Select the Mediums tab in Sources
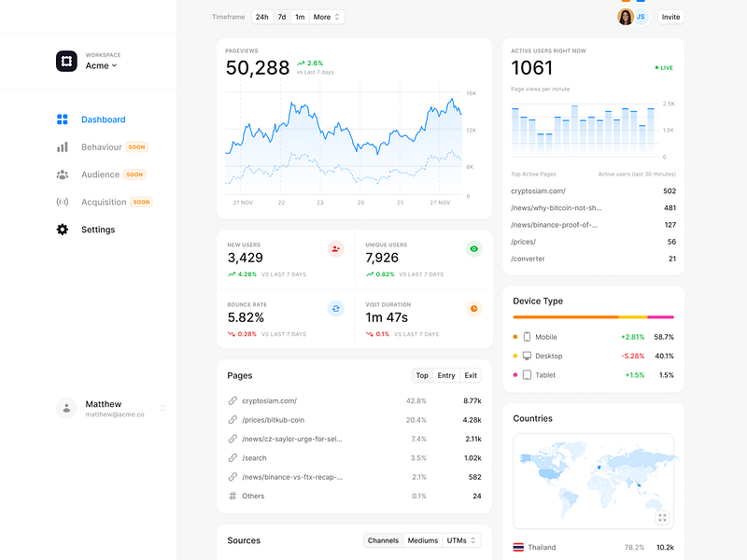Screen dimensions: 747x560 pyautogui.click(x=422, y=540)
